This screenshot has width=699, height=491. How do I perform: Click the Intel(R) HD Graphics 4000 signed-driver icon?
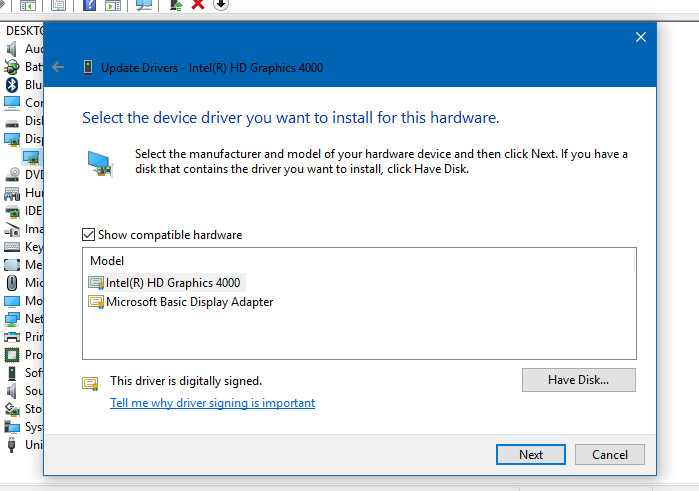click(x=96, y=283)
